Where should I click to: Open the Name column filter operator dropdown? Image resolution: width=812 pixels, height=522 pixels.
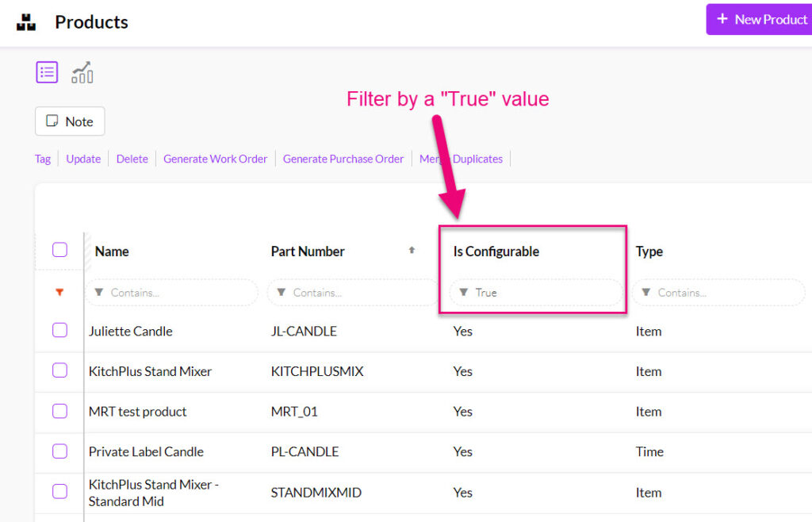click(99, 292)
